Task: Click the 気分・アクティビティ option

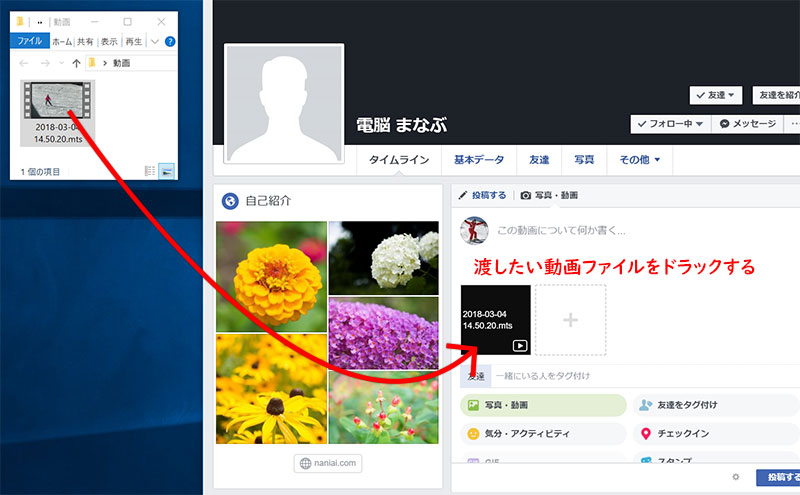Action: 543,434
